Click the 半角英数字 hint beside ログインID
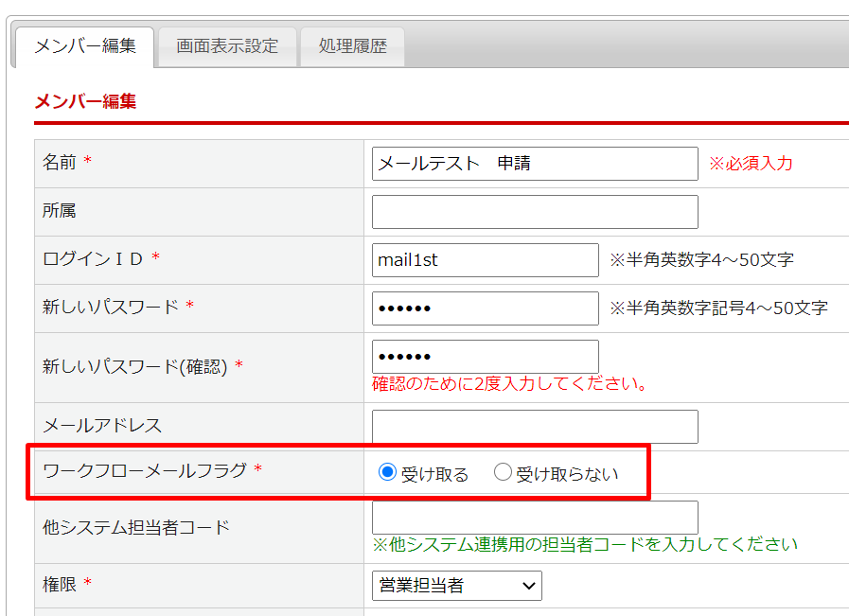The height and width of the screenshot is (616, 849). (x=700, y=260)
